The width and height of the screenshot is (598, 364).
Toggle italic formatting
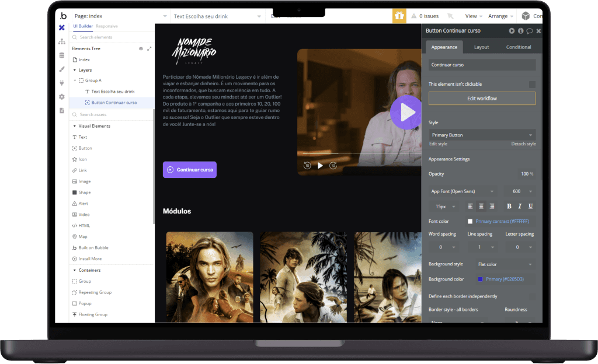pyautogui.click(x=520, y=206)
